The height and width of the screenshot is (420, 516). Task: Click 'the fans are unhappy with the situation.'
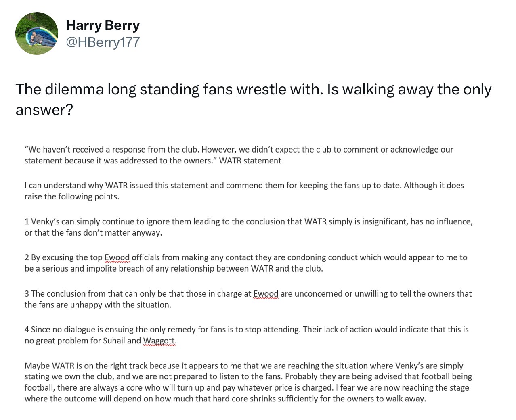coord(98,305)
